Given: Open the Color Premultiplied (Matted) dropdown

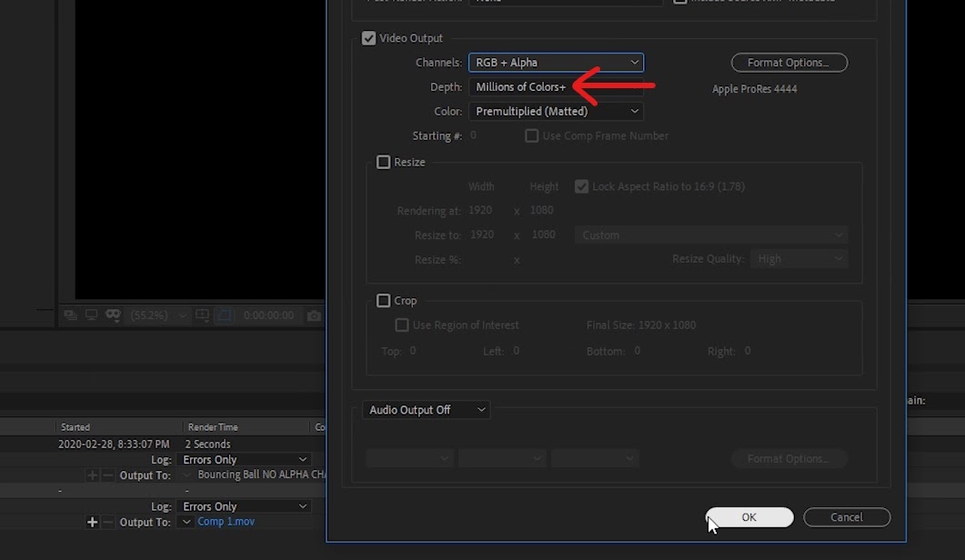Looking at the screenshot, I should click(x=557, y=112).
